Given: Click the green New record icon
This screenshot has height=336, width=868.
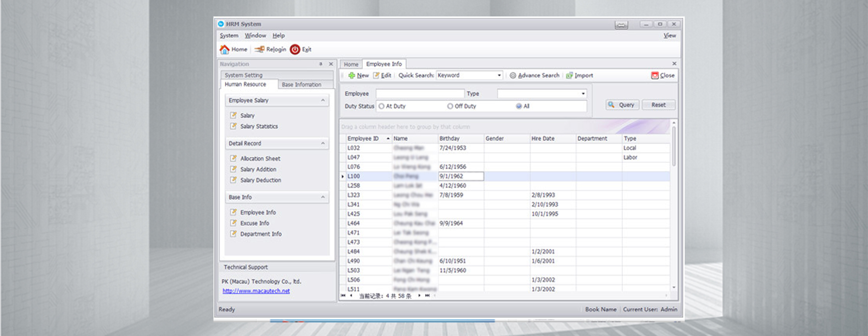Looking at the screenshot, I should [x=351, y=75].
